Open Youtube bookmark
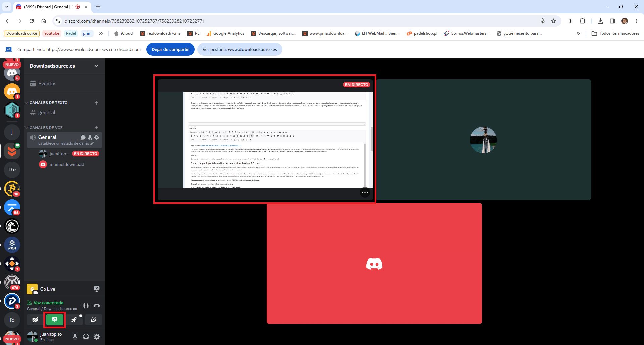 52,33
